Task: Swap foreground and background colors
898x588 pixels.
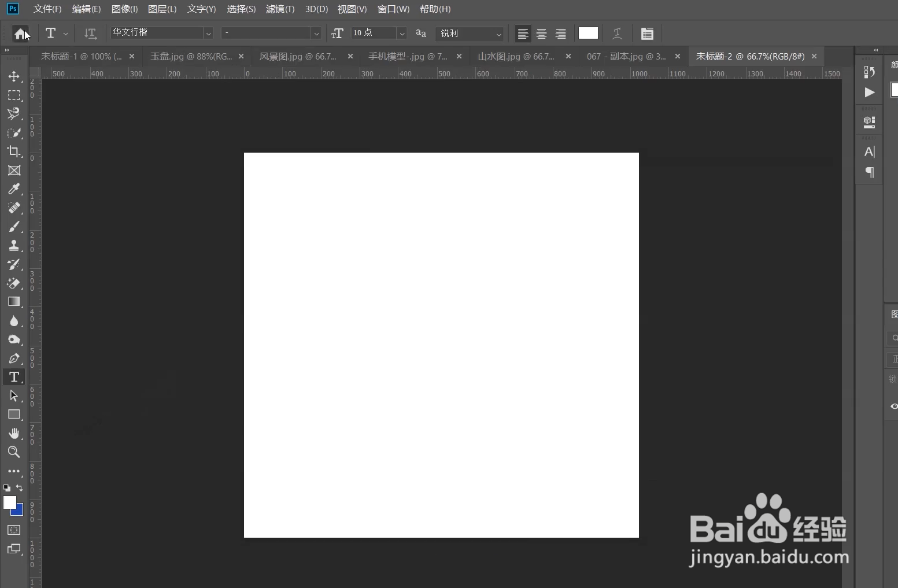Action: pos(19,488)
